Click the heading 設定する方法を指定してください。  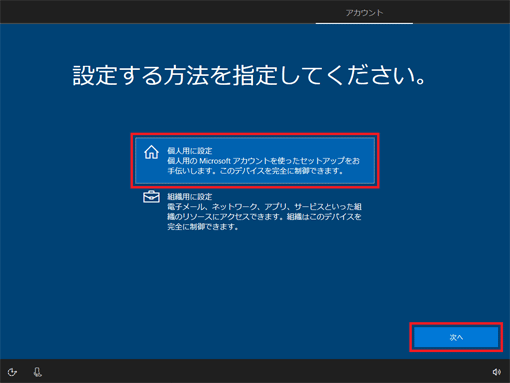pyautogui.click(x=249, y=75)
